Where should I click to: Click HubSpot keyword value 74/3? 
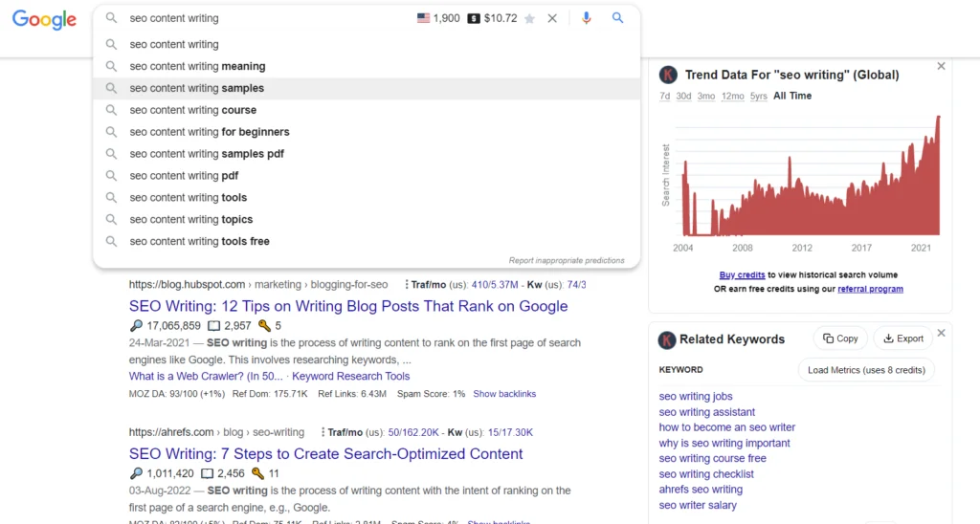[576, 285]
